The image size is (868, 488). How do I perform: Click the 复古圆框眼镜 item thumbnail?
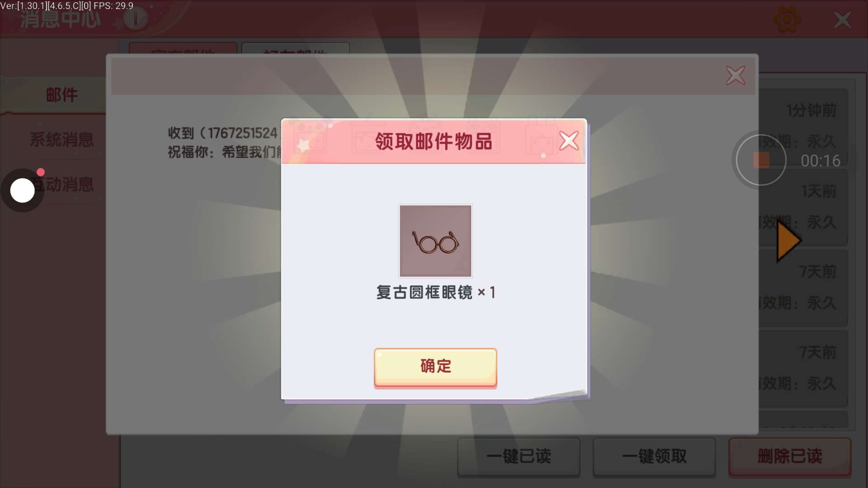coord(435,241)
